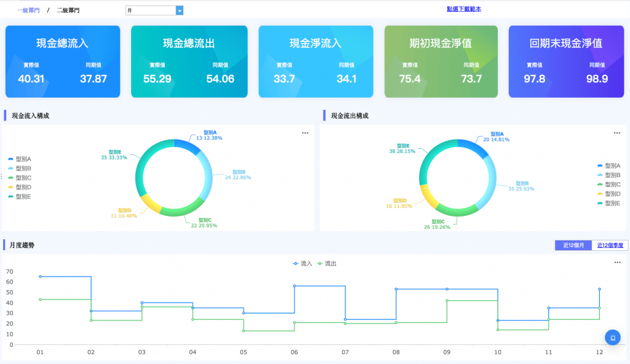Click the 點選下載範本 download link

coord(464,9)
